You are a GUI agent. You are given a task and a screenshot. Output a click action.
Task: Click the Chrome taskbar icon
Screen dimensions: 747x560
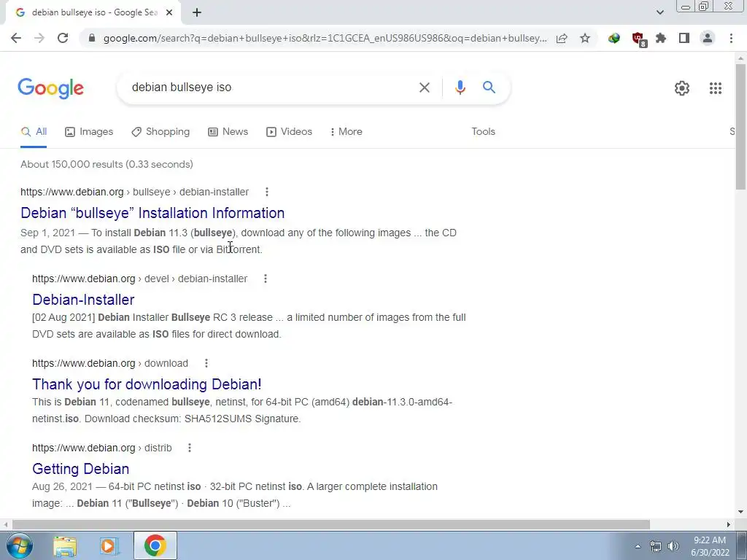155,545
